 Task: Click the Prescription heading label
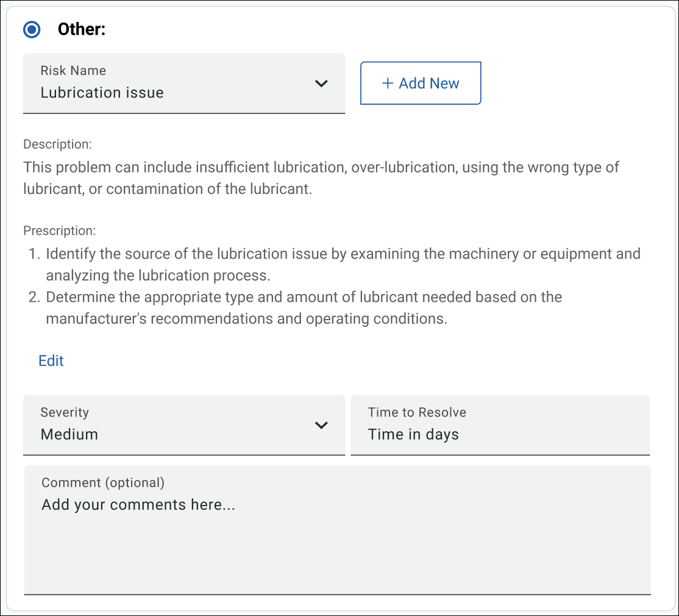click(59, 231)
